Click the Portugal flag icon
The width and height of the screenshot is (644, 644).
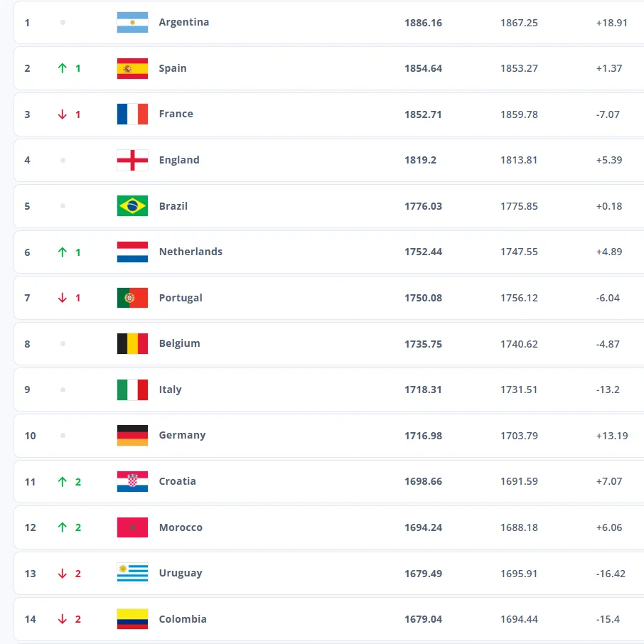coord(132,298)
